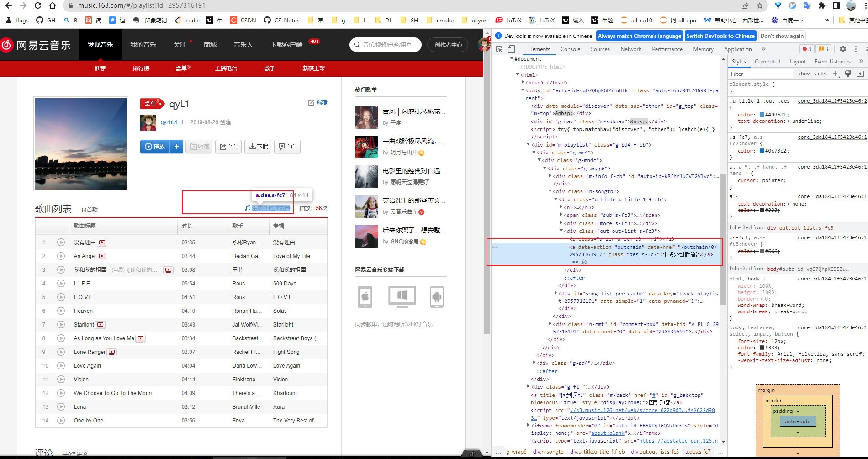The width and height of the screenshot is (868, 459).
Task: Click the 播放 play playlist button
Action: pyautogui.click(x=155, y=147)
